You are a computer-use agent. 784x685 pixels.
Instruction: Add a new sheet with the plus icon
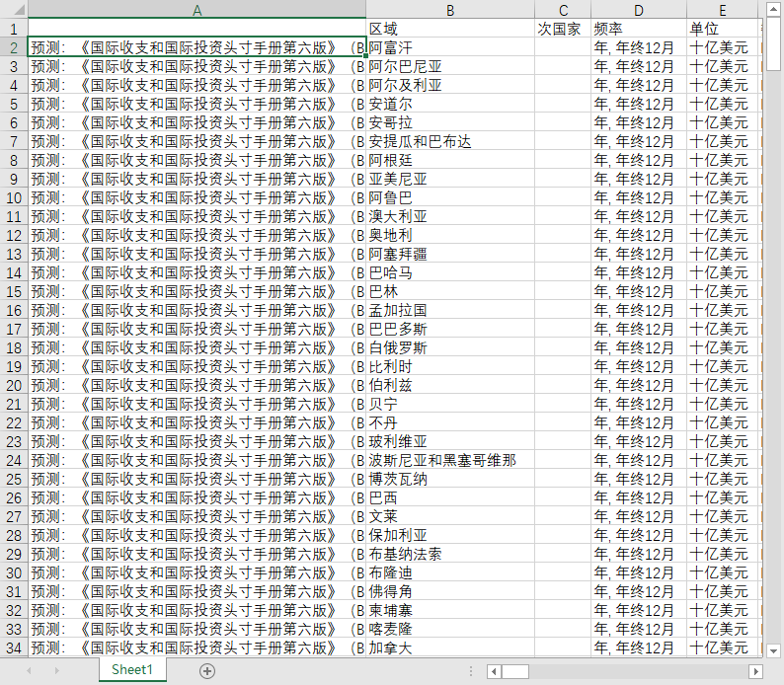207,671
